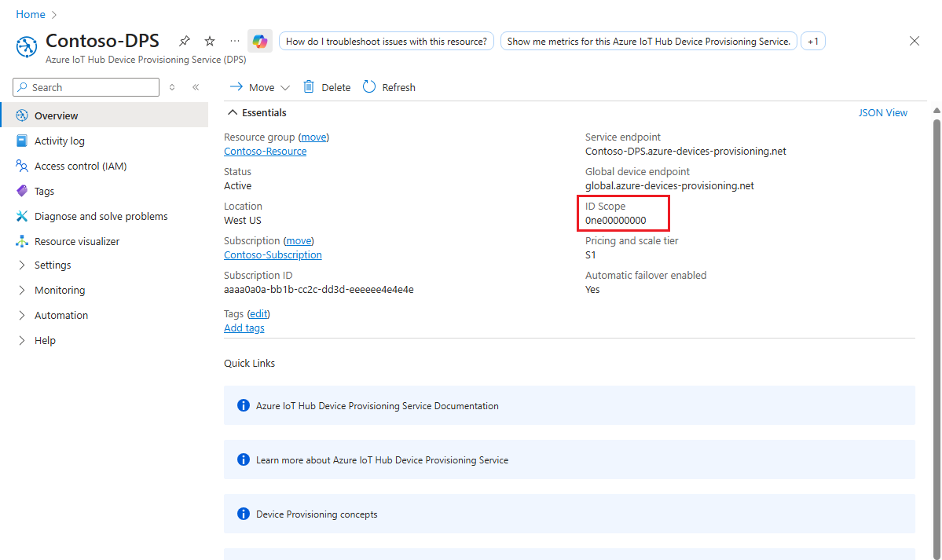The width and height of the screenshot is (942, 560).
Task: Open the Overview menu item
Action: 104,115
